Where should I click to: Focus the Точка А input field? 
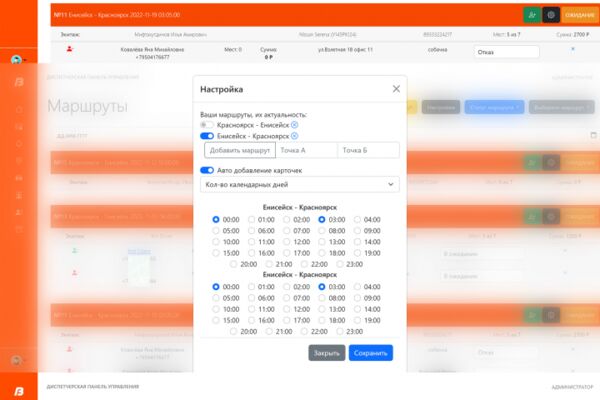click(x=307, y=150)
